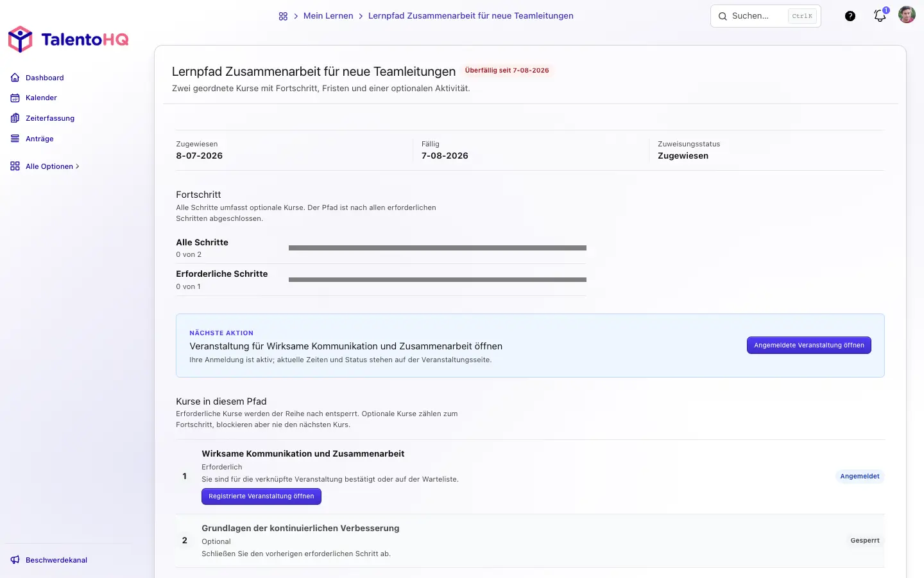This screenshot has height=578, width=924.
Task: Click the Zugewiesen date 8-07-2026
Action: click(200, 156)
